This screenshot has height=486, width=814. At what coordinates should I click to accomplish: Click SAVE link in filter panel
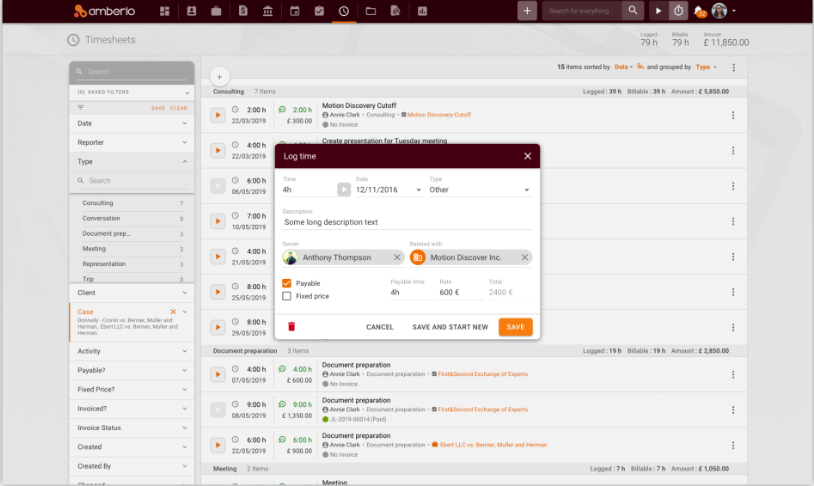point(158,109)
